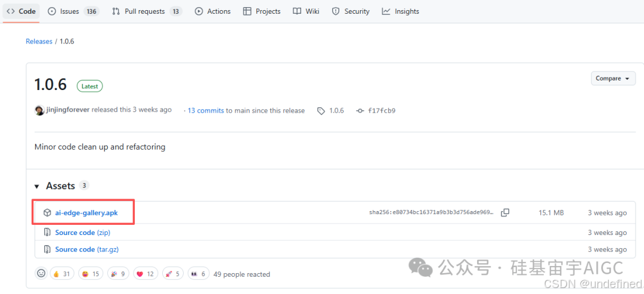Copy the sha256 checksum icon
The width and height of the screenshot is (644, 294).
pyautogui.click(x=505, y=213)
